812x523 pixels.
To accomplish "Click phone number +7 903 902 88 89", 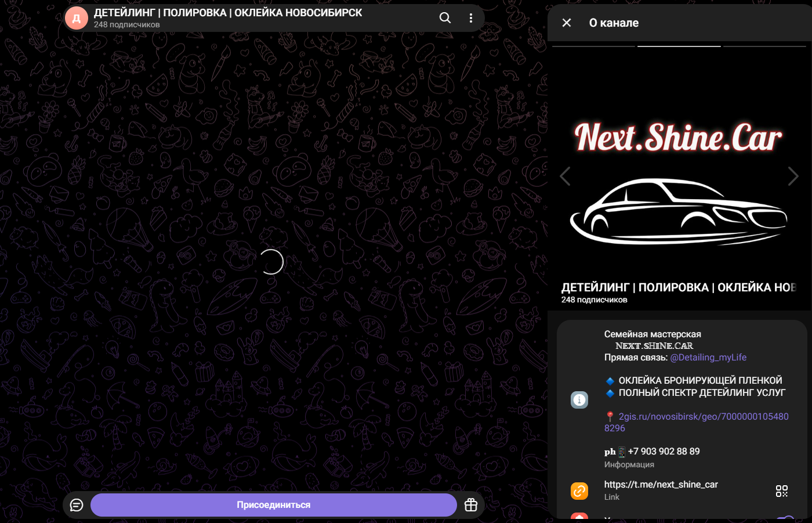I will (x=664, y=452).
